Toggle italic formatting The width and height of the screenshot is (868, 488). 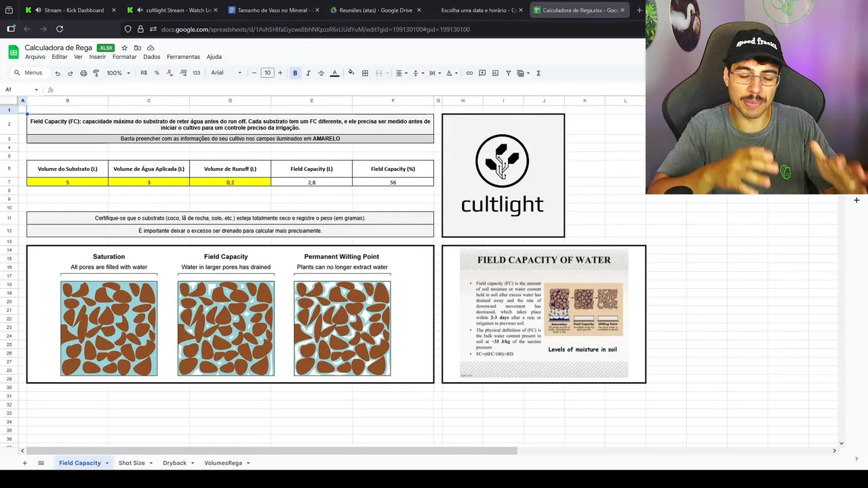tap(308, 73)
